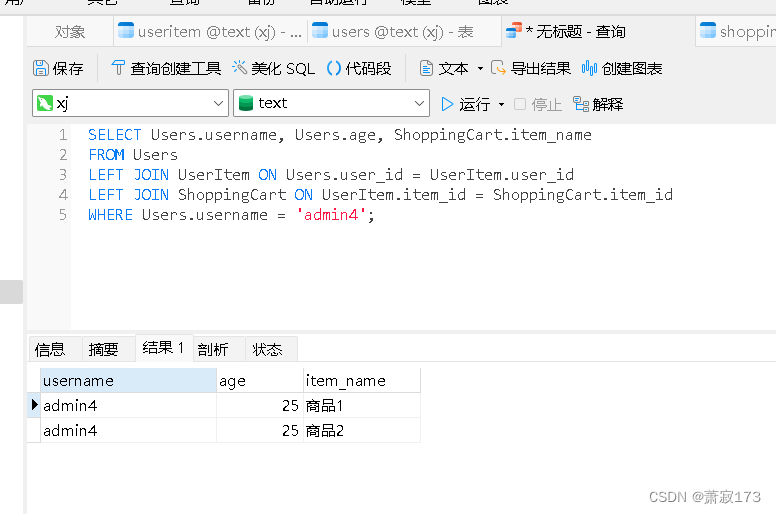776x514 pixels.
Task: Click Export Results (导出结果)
Action: tap(531, 68)
